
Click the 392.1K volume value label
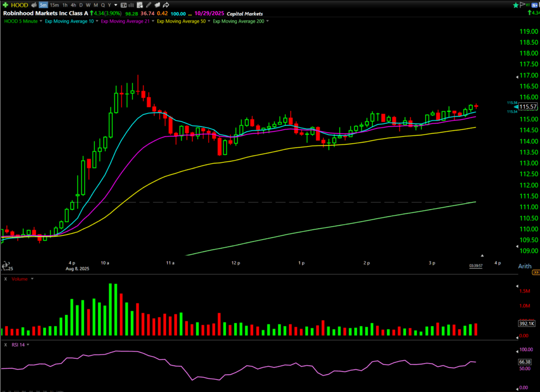click(x=527, y=324)
